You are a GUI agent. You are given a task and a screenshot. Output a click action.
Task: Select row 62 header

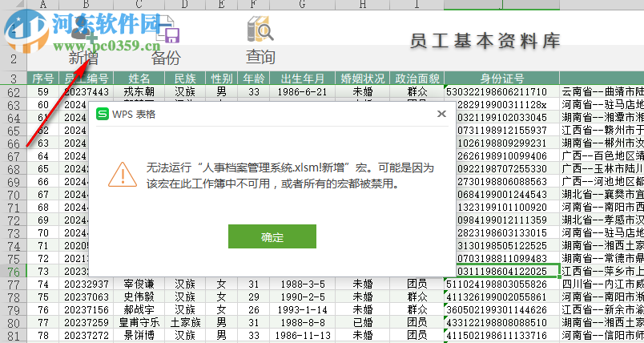14,91
